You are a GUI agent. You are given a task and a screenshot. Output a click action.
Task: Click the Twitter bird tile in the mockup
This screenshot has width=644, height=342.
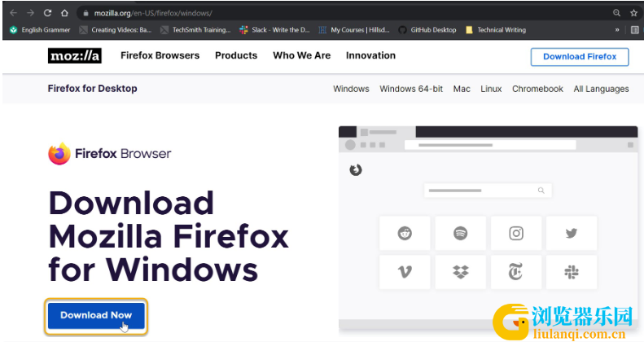[x=572, y=233]
